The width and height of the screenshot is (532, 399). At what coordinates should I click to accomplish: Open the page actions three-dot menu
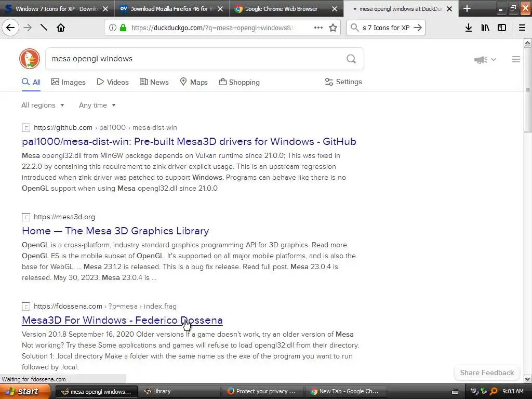(x=318, y=28)
